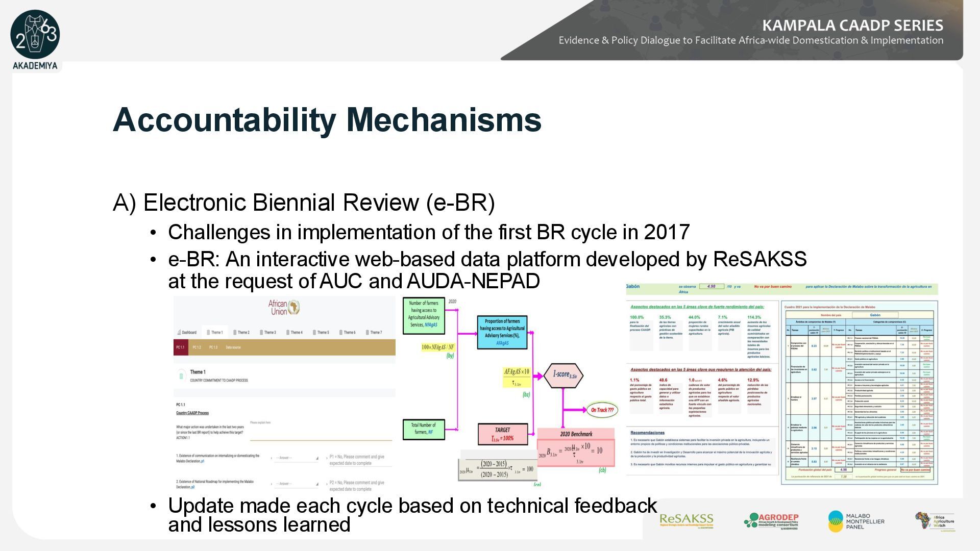Click the 'Update made each cycle' bullet
Viewport: 980px width, 551px height.
pyautogui.click(x=412, y=515)
